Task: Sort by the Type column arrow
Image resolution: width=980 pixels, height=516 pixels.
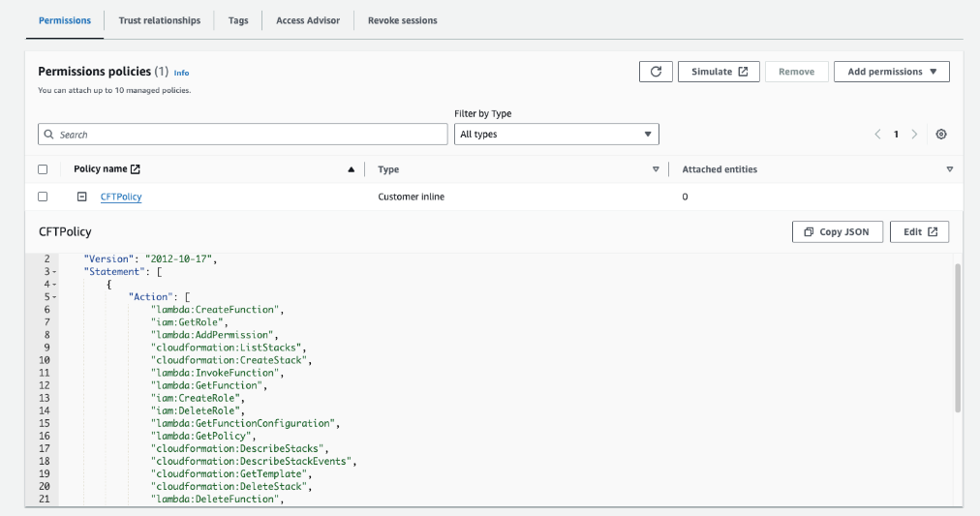Action: 656,169
